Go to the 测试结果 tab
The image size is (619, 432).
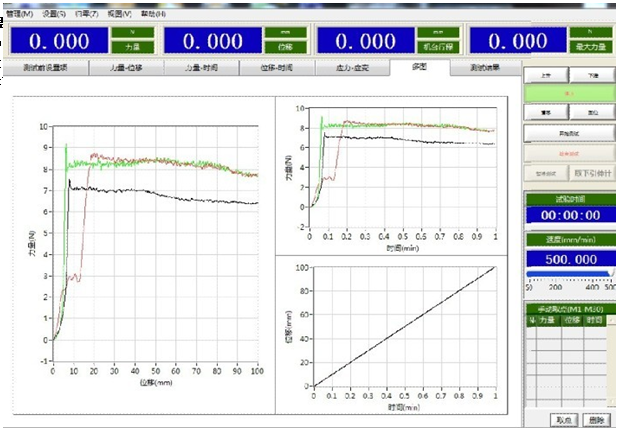click(x=485, y=68)
